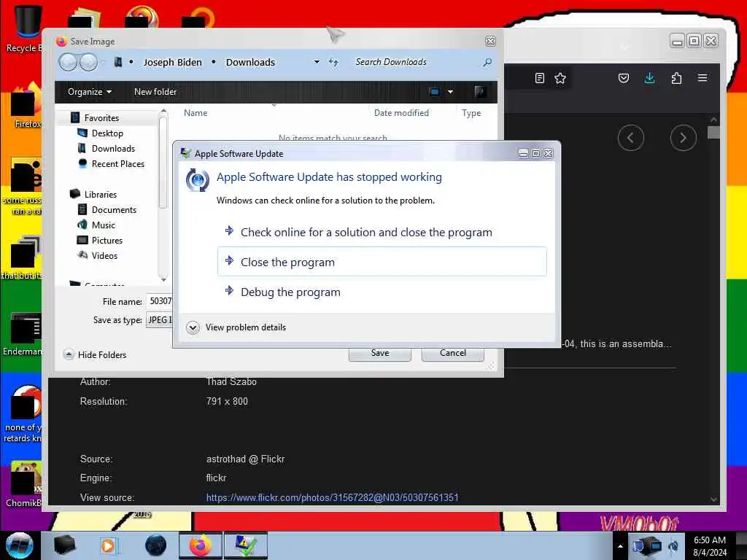747x560 pixels.
Task: Focus the Search Downloads field
Action: point(414,63)
